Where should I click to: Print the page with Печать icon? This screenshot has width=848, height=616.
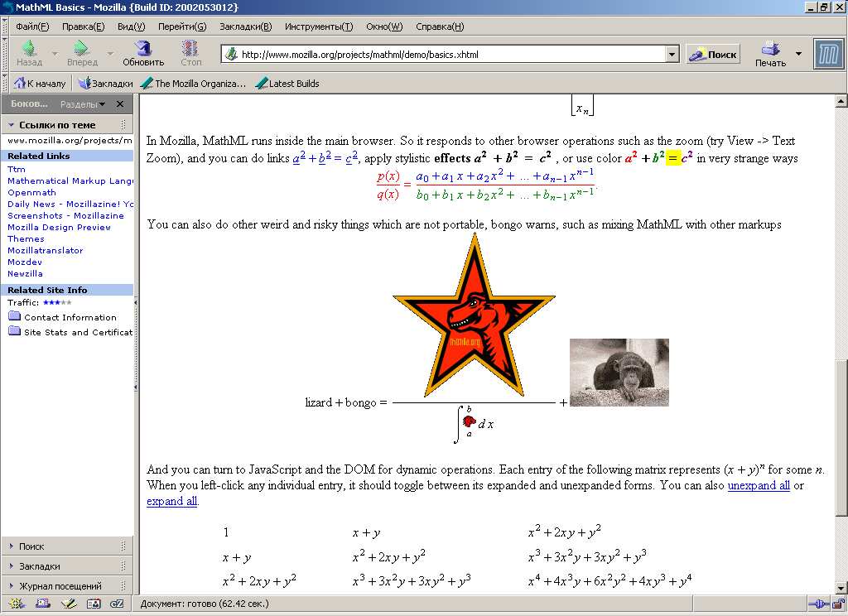(x=770, y=54)
